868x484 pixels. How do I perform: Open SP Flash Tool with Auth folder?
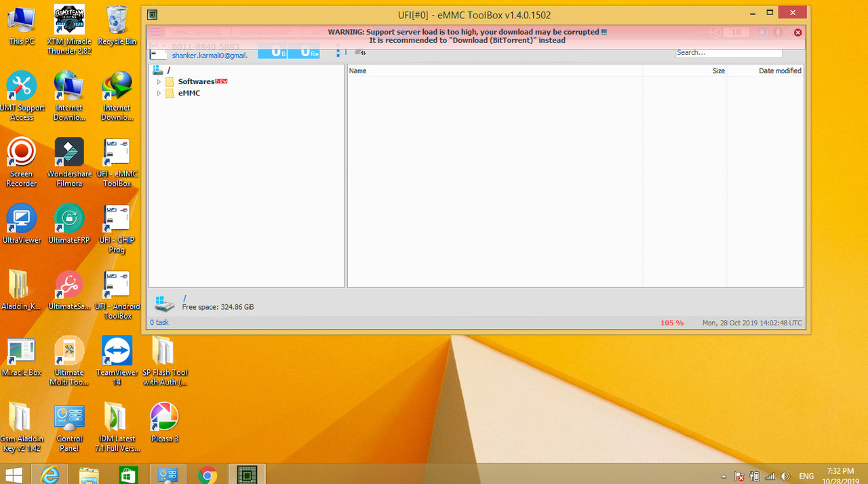[x=164, y=361]
